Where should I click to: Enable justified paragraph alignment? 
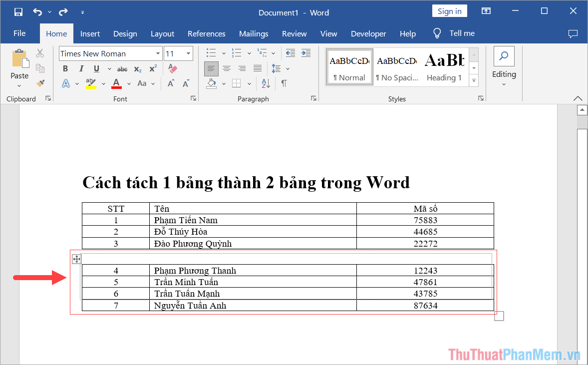click(x=258, y=68)
